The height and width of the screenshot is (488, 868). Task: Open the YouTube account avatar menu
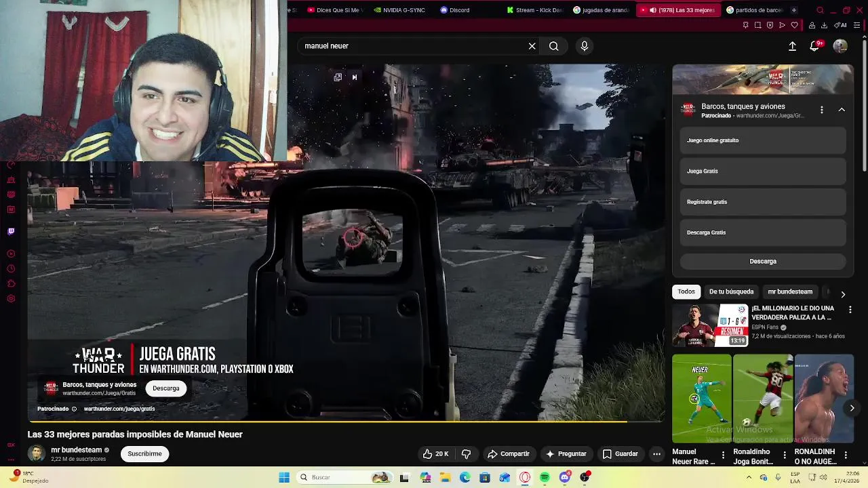[840, 46]
